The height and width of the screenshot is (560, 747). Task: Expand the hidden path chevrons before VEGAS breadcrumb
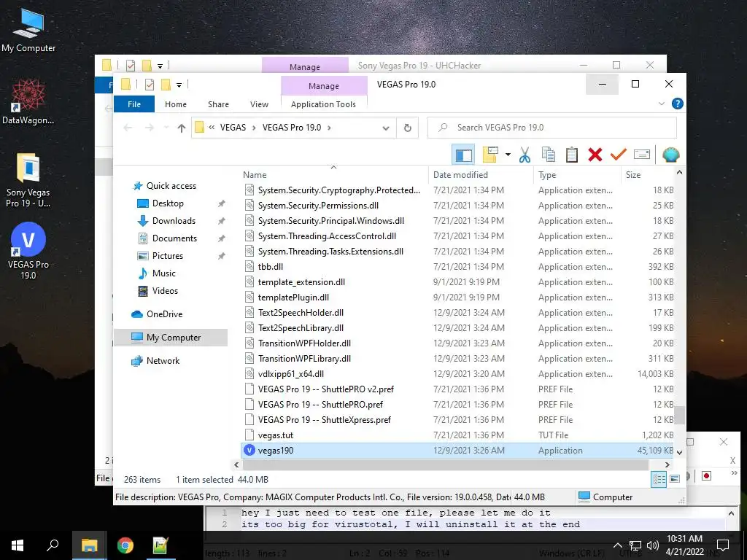click(x=212, y=128)
